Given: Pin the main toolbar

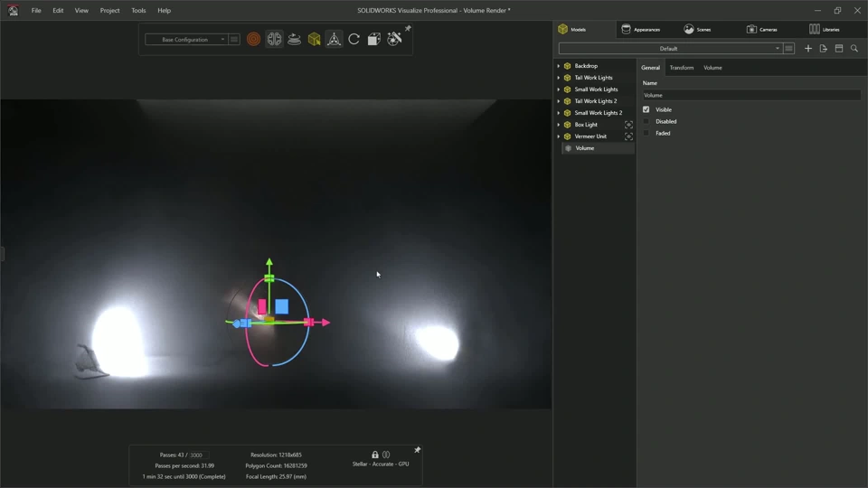Looking at the screenshot, I should point(408,28).
